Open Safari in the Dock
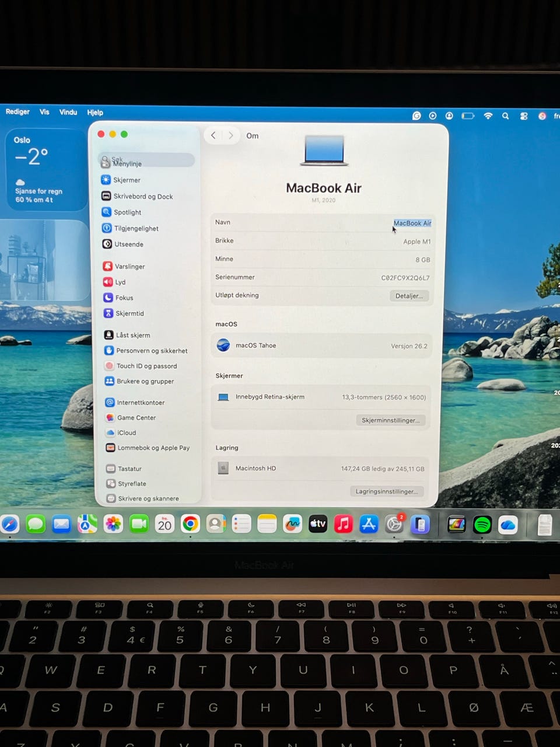This screenshot has width=560, height=747. tap(10, 524)
